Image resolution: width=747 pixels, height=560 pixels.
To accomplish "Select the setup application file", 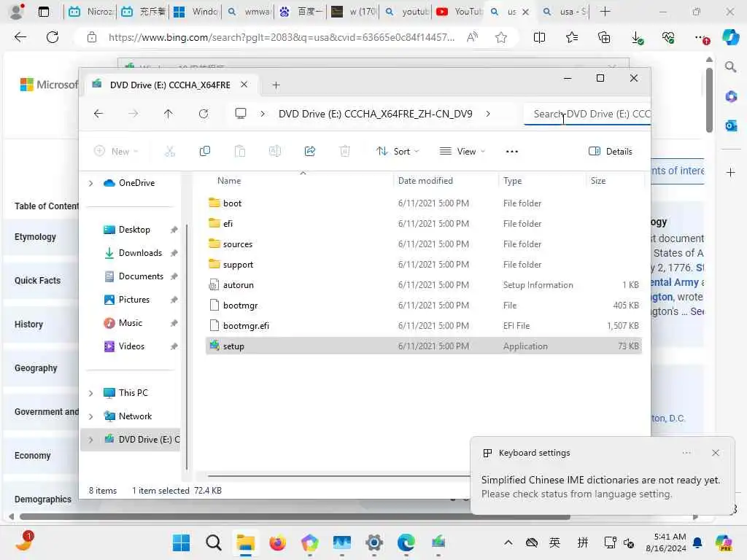I will (x=424, y=346).
